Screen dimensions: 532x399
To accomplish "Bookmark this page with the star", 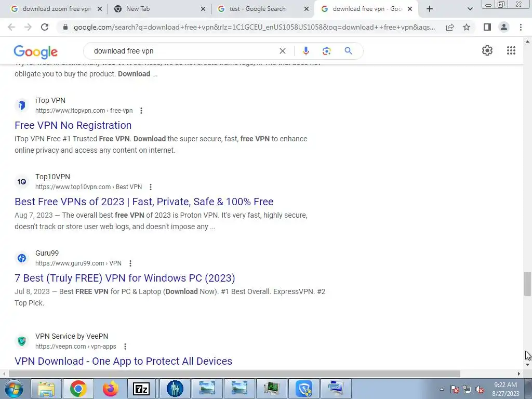I will [467, 27].
